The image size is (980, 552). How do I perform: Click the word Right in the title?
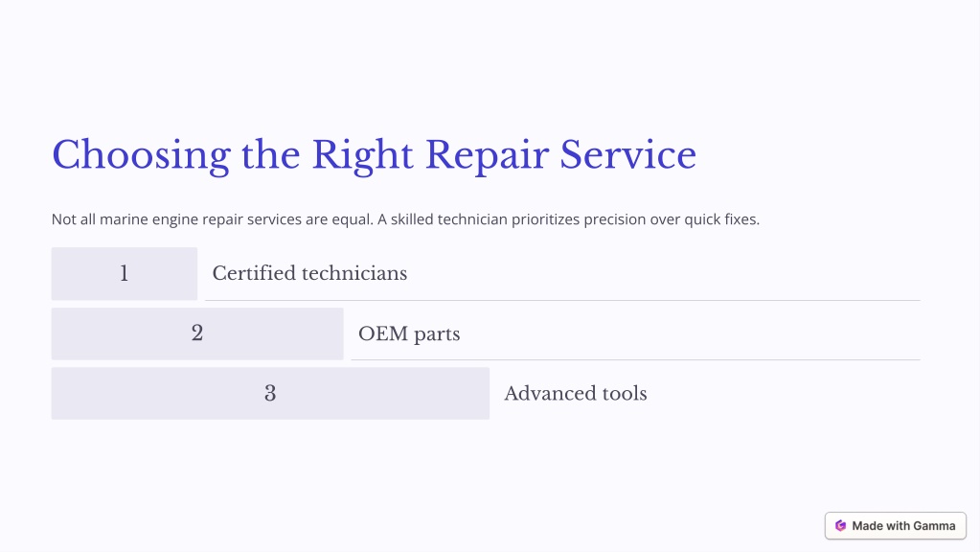[x=362, y=155]
